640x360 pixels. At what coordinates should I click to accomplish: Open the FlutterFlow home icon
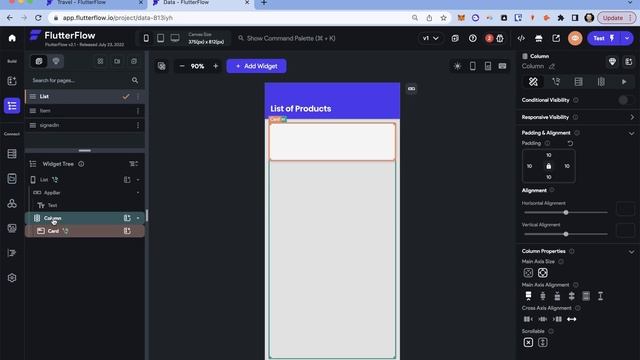pyautogui.click(x=12, y=38)
